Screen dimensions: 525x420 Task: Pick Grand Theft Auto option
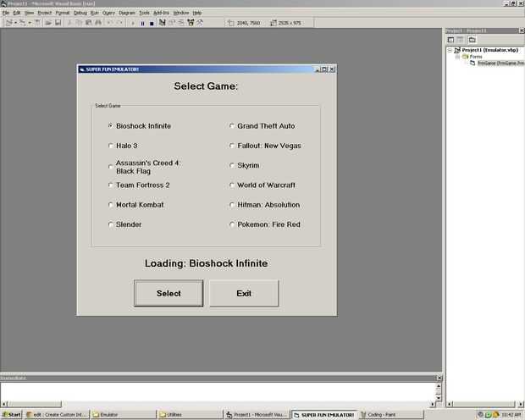pos(232,126)
